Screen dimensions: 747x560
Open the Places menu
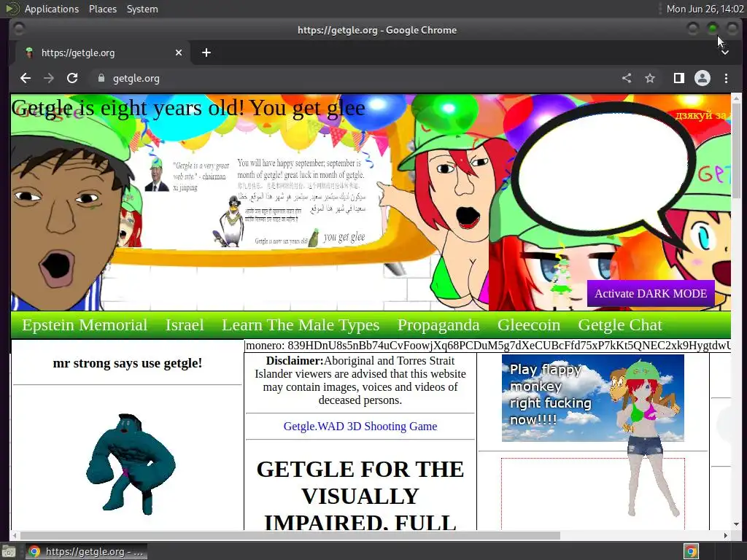(x=102, y=9)
